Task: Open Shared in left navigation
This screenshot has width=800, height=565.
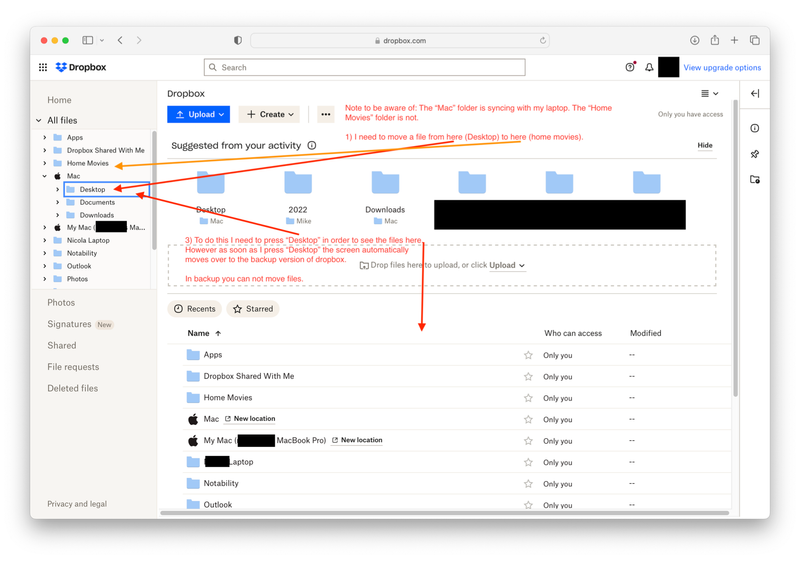Action: click(x=62, y=346)
